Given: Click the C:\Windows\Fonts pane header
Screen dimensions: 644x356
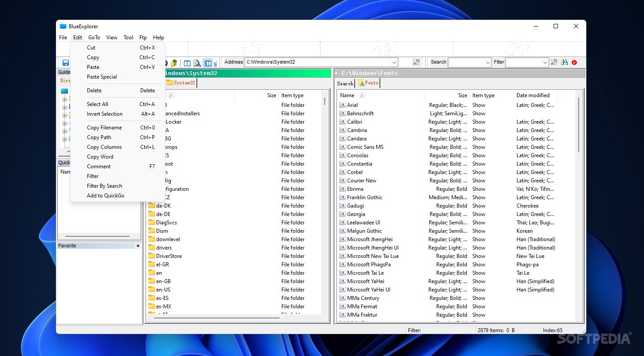Looking at the screenshot, I should (459, 73).
